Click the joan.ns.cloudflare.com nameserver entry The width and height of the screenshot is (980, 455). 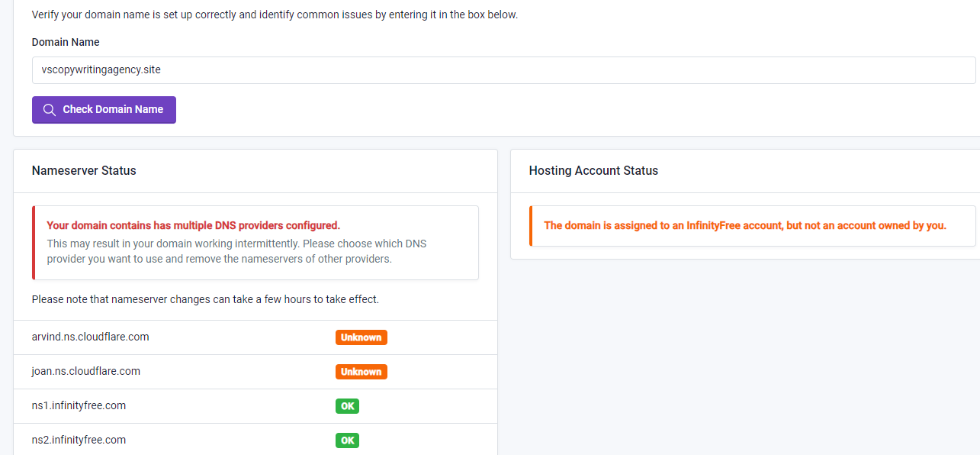pos(86,371)
